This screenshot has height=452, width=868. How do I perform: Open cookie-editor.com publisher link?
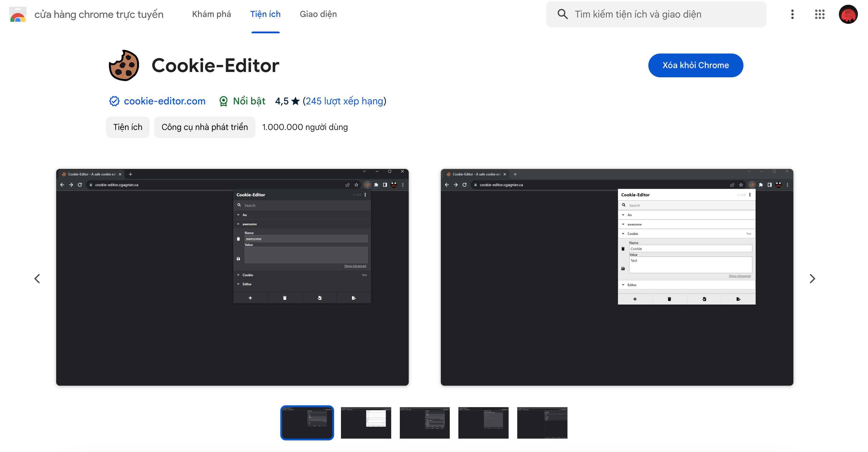pyautogui.click(x=164, y=101)
